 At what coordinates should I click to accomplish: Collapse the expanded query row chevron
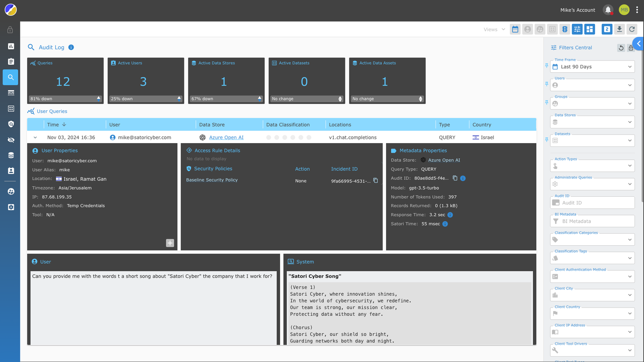coord(35,138)
